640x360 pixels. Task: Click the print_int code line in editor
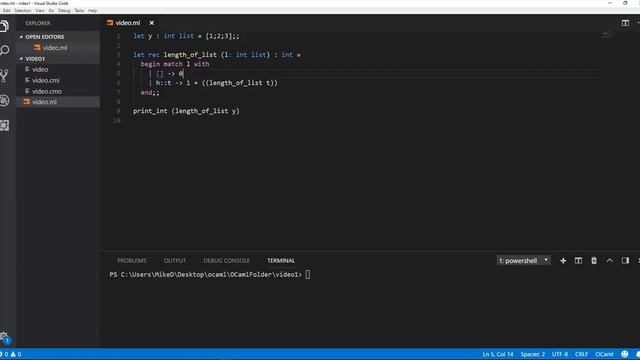tap(186, 111)
